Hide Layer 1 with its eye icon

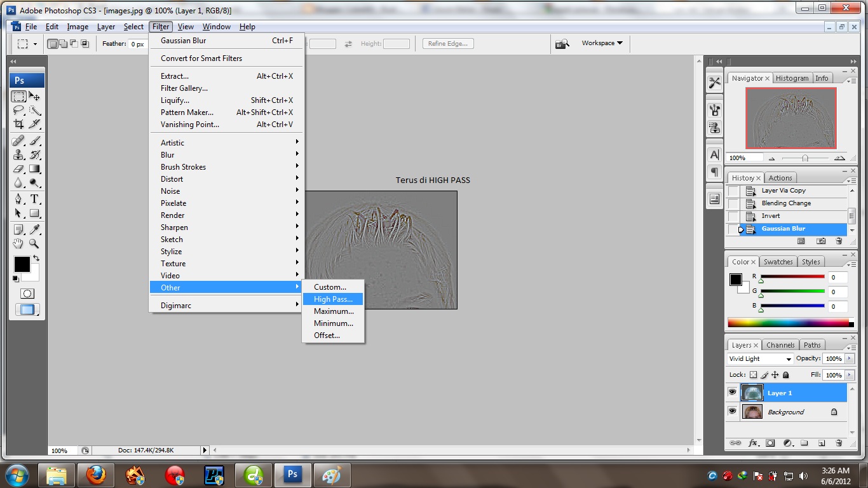(733, 393)
